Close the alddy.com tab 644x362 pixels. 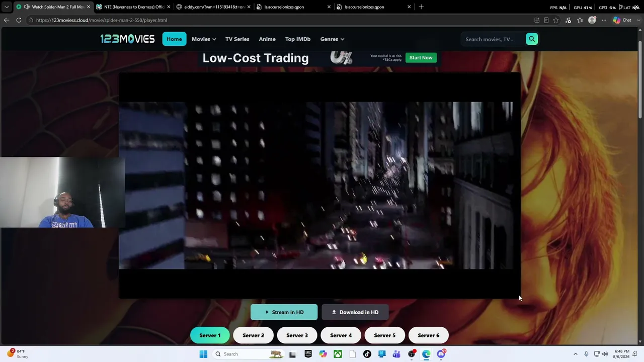pyautogui.click(x=249, y=7)
